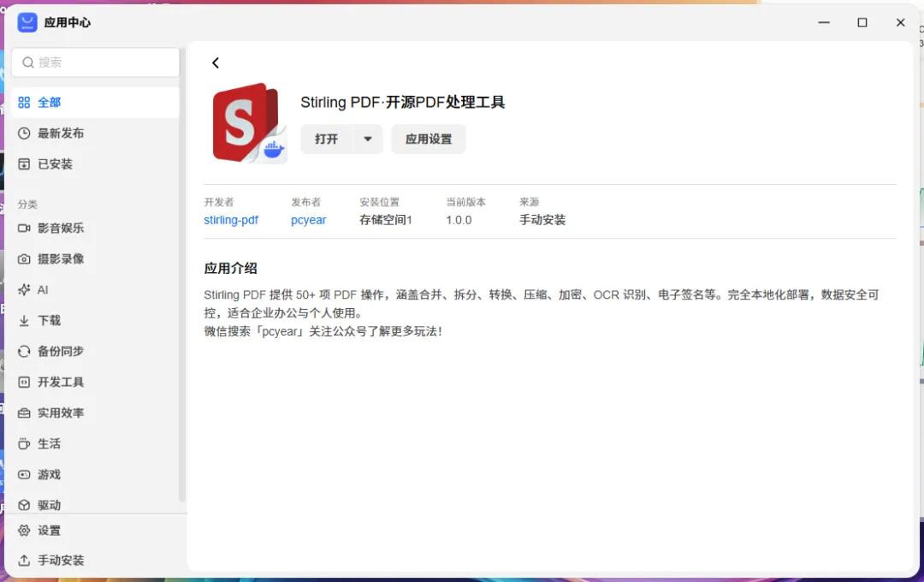The height and width of the screenshot is (582, 924).
Task: Click the Stirling PDF app icon
Action: tap(249, 123)
